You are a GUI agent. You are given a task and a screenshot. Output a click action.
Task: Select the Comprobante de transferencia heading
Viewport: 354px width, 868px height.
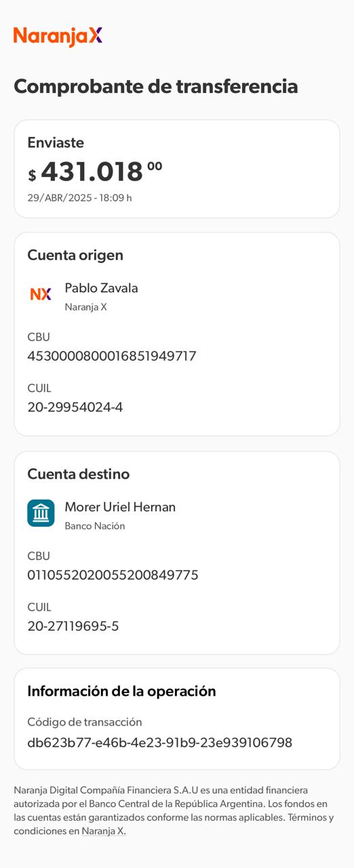[x=156, y=86]
